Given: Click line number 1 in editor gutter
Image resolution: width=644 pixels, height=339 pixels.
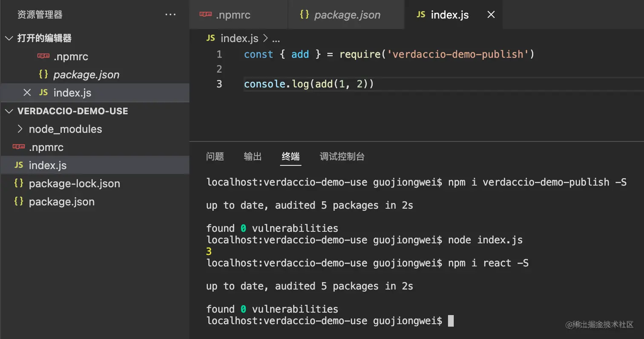Looking at the screenshot, I should (x=219, y=55).
